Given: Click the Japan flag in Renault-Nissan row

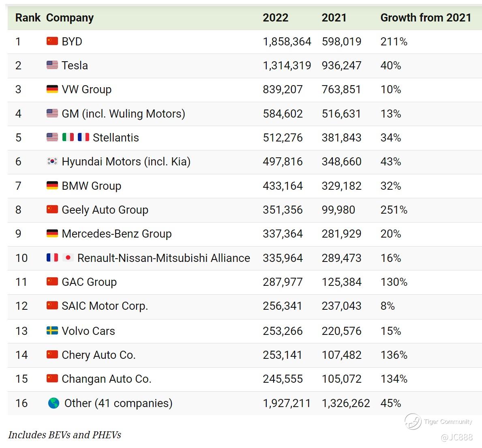Looking at the screenshot, I should click(x=68, y=257).
